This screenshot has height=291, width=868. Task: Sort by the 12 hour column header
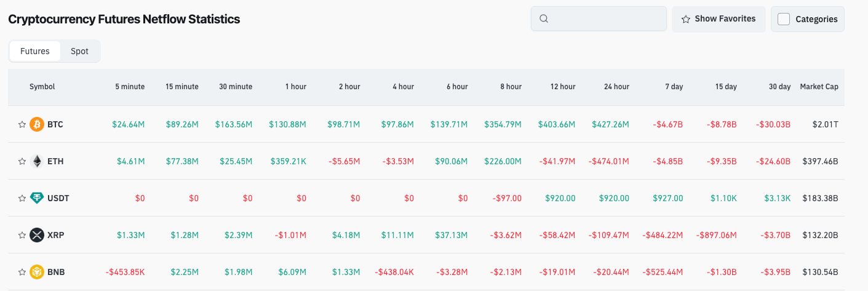(563, 87)
